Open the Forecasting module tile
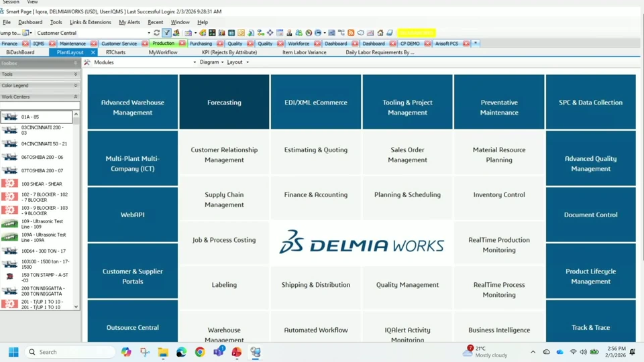The height and width of the screenshot is (362, 644). (224, 102)
